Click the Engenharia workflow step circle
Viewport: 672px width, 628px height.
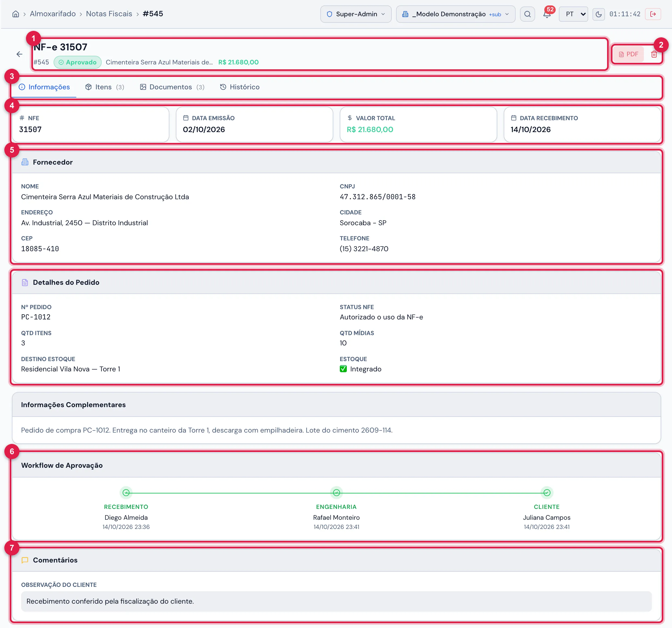pyautogui.click(x=336, y=492)
